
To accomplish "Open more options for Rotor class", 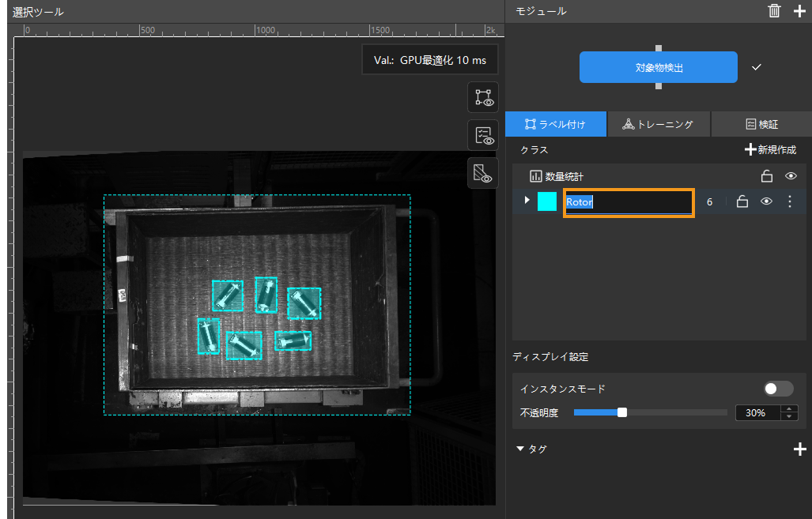I will (789, 201).
